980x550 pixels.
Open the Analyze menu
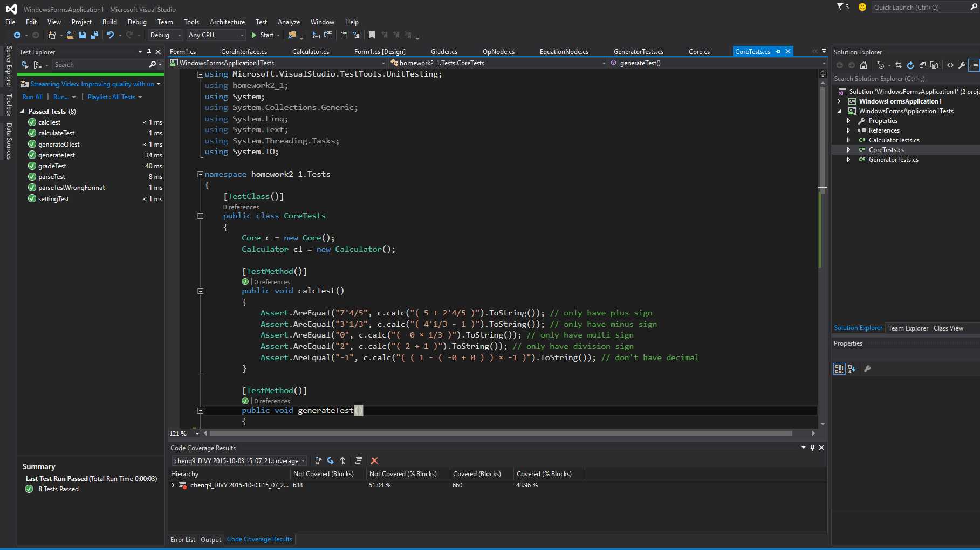click(289, 22)
